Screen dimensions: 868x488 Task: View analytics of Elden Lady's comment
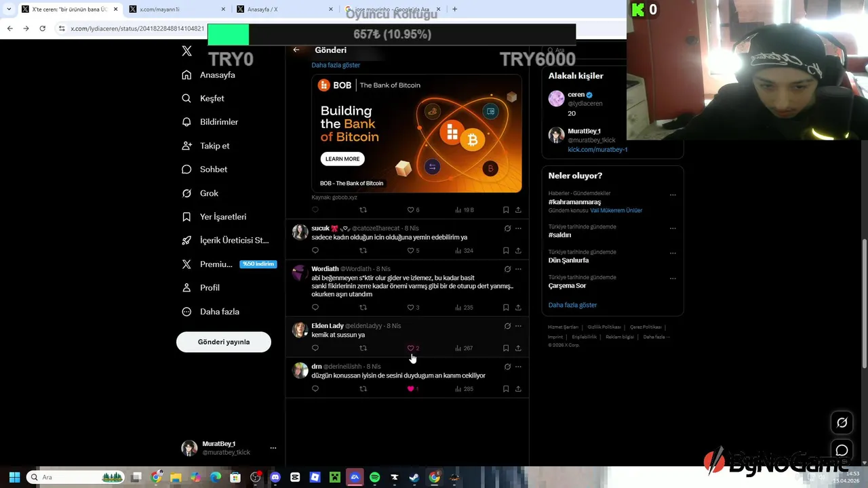(x=464, y=348)
